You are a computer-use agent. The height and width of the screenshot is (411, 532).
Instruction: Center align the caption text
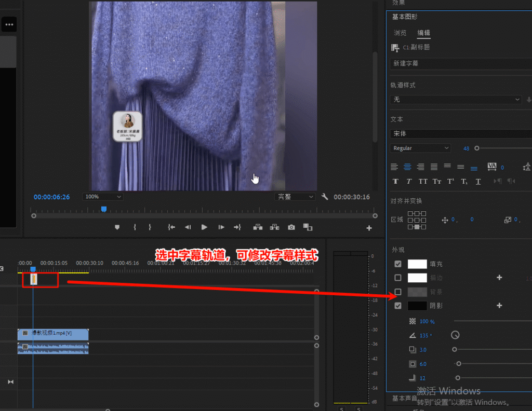pyautogui.click(x=408, y=167)
